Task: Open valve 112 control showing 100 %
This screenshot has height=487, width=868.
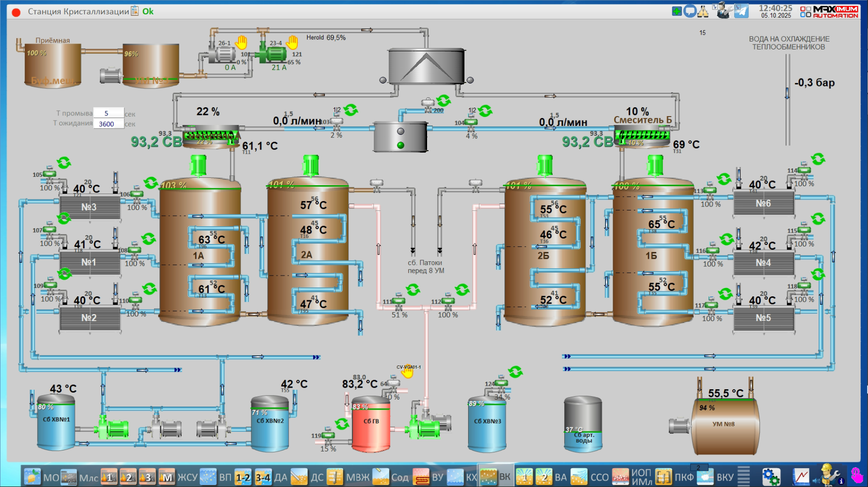Action: [x=448, y=302]
